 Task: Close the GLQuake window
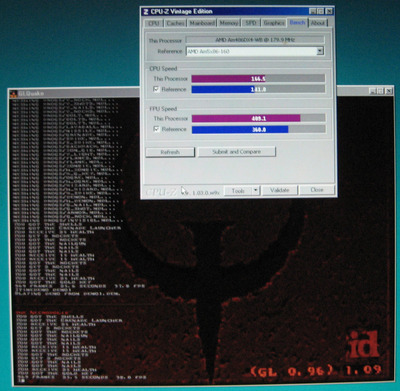pyautogui.click(x=389, y=91)
